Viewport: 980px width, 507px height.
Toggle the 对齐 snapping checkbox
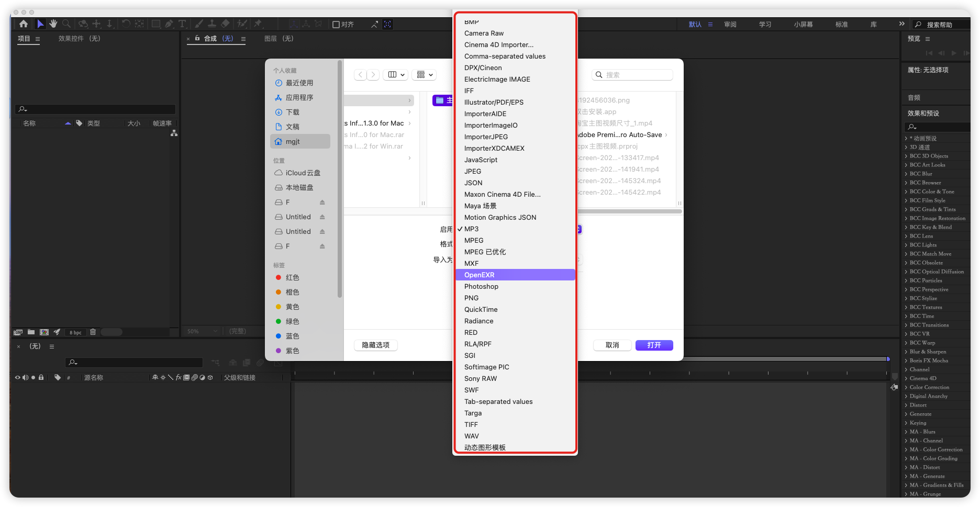pos(336,25)
